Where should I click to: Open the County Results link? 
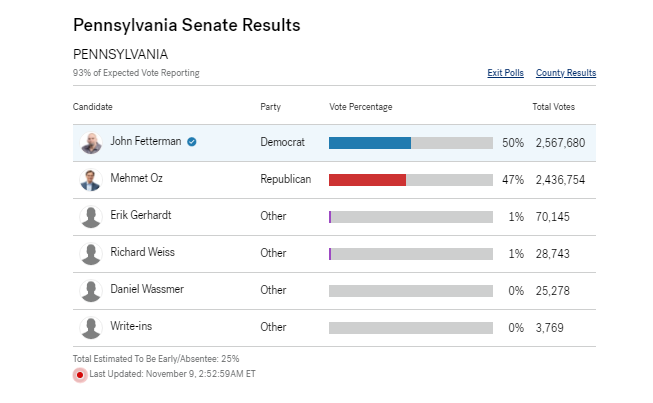(x=566, y=73)
